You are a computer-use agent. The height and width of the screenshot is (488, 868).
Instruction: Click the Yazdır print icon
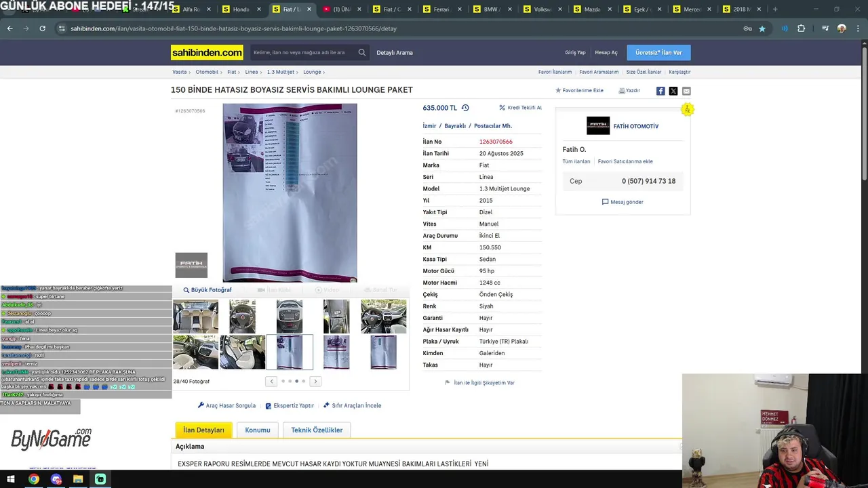622,91
